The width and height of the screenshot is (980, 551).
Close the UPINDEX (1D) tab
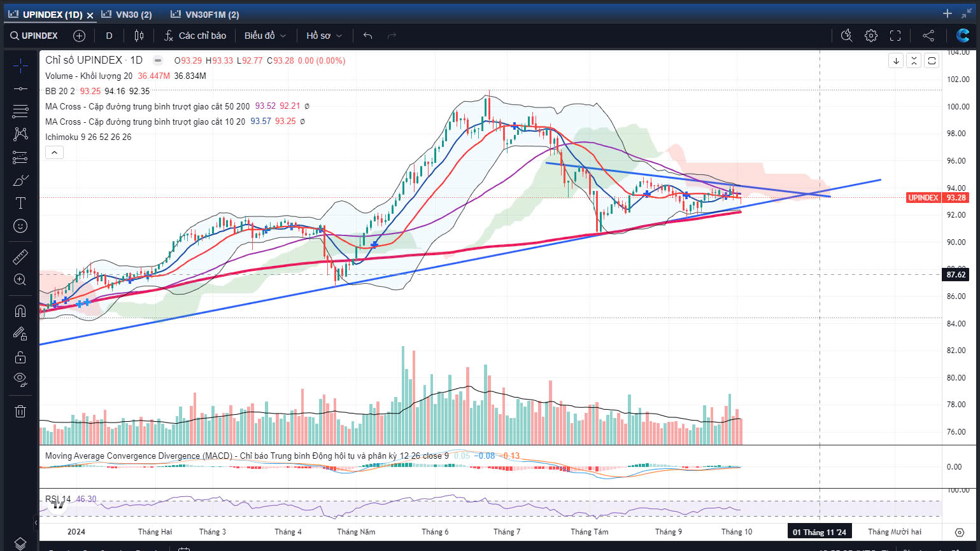click(90, 15)
